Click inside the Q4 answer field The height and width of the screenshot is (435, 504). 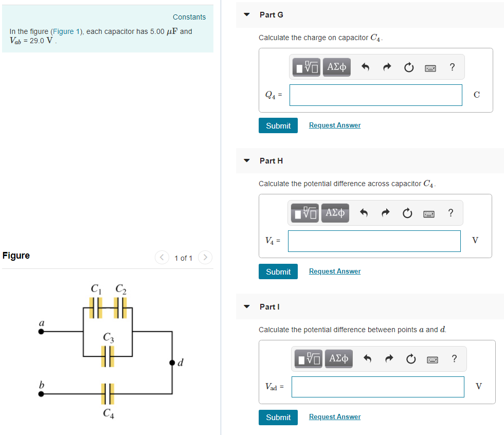pos(375,95)
